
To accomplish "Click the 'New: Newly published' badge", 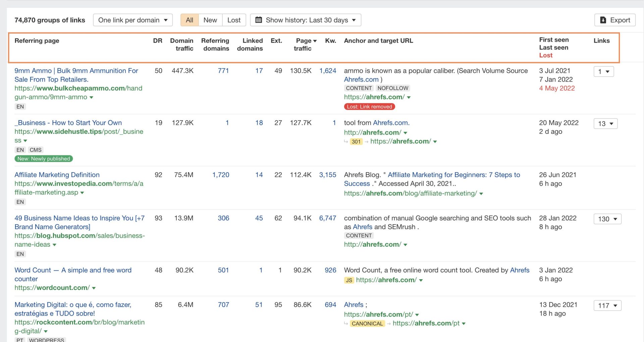I will (44, 159).
